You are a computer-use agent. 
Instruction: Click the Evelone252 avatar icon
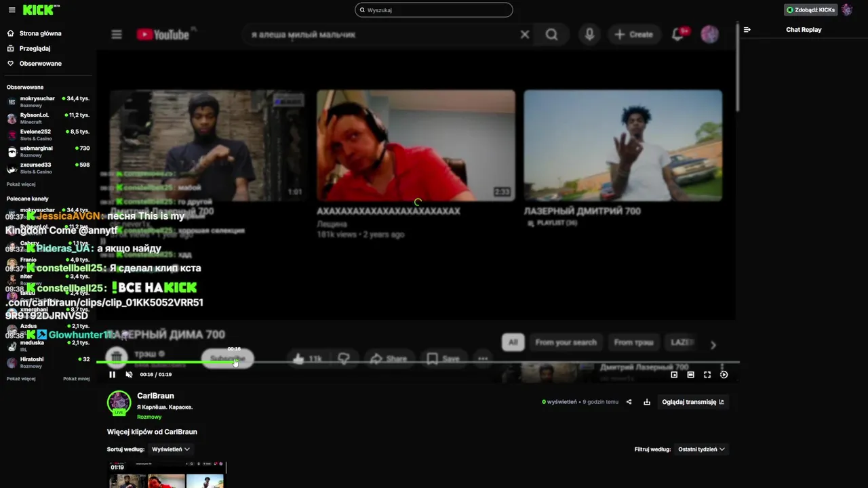[x=12, y=135]
